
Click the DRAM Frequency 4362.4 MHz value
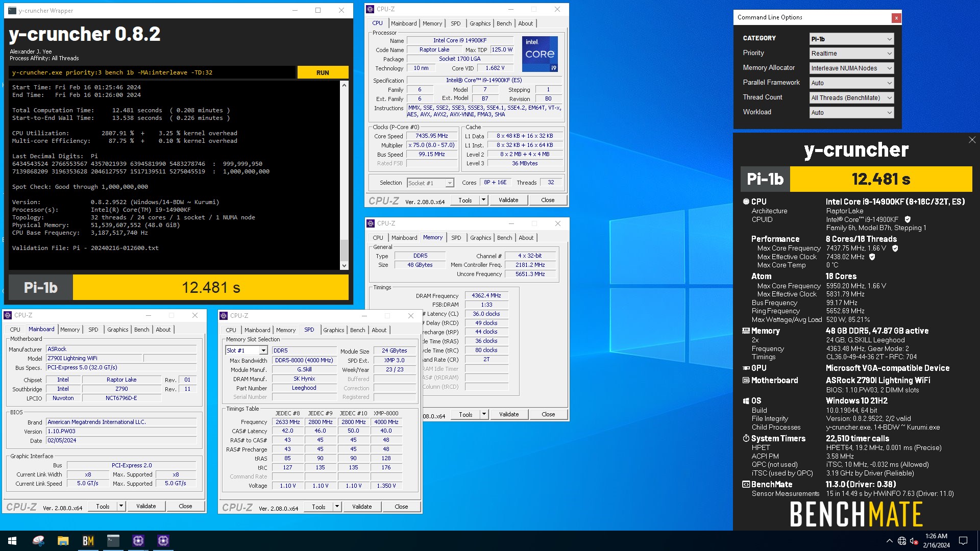pos(486,295)
